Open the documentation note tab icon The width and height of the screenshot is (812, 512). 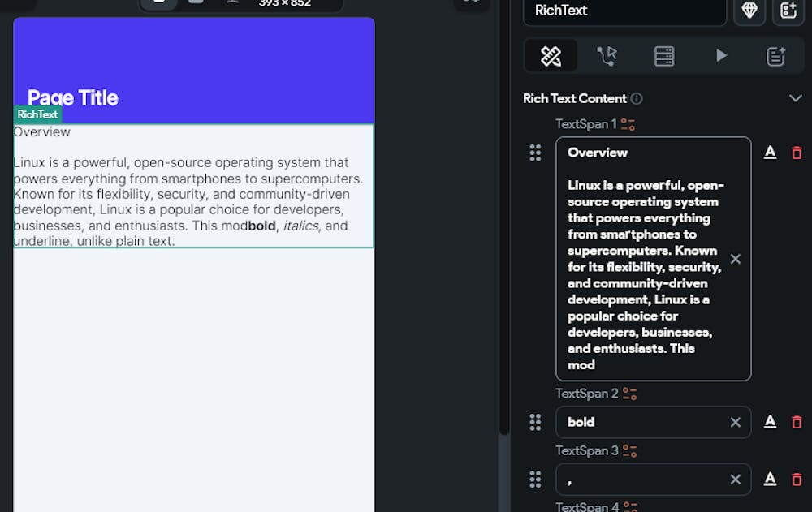pos(775,56)
